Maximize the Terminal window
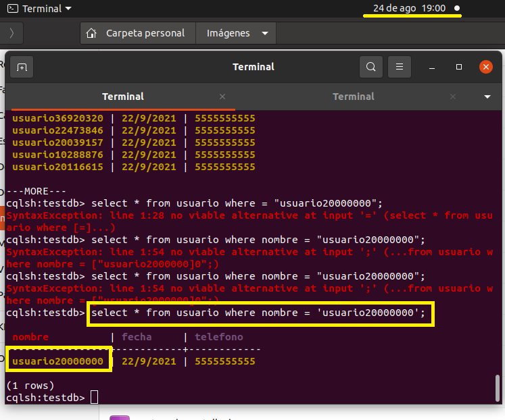This screenshot has width=505, height=420. 459,67
